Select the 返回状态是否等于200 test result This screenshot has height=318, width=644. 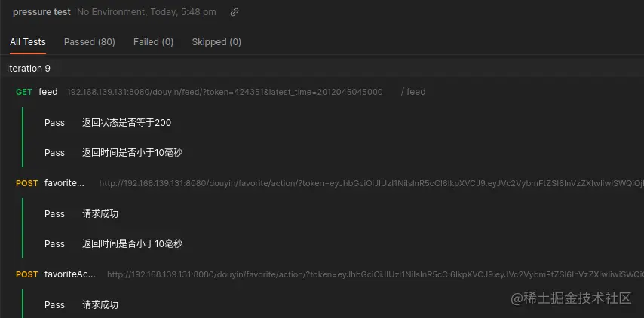coord(127,123)
